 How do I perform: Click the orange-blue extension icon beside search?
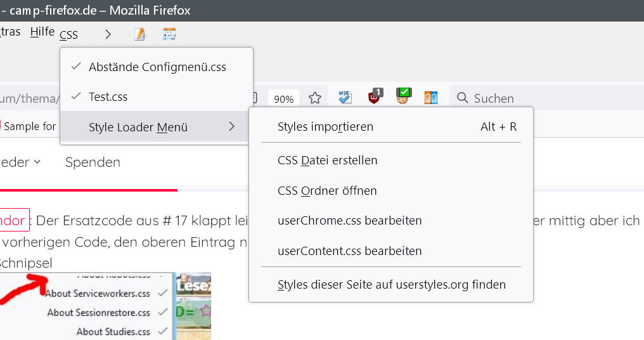click(x=431, y=98)
